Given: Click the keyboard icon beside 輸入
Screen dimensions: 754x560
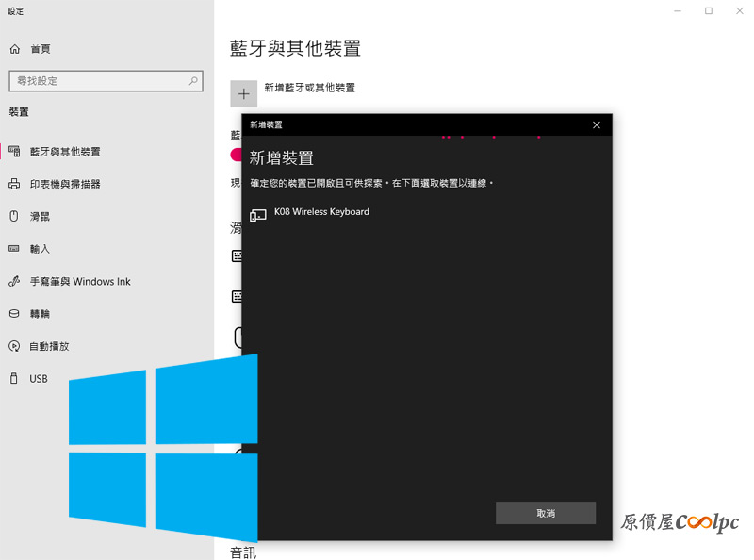Looking at the screenshot, I should pos(14,248).
